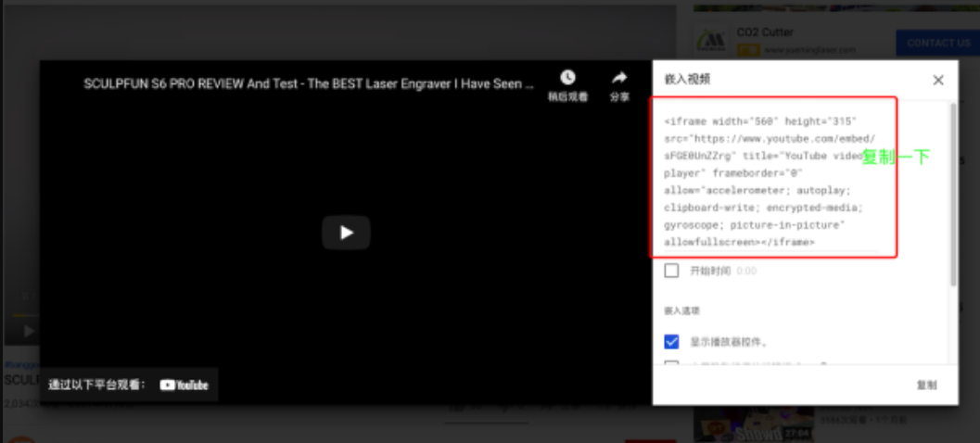Click the yueminglaser.com ad URL
980x443 pixels.
tap(810, 49)
